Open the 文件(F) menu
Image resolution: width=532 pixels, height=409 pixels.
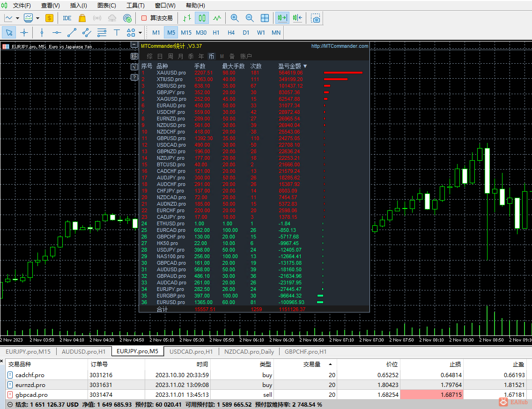pyautogui.click(x=22, y=6)
